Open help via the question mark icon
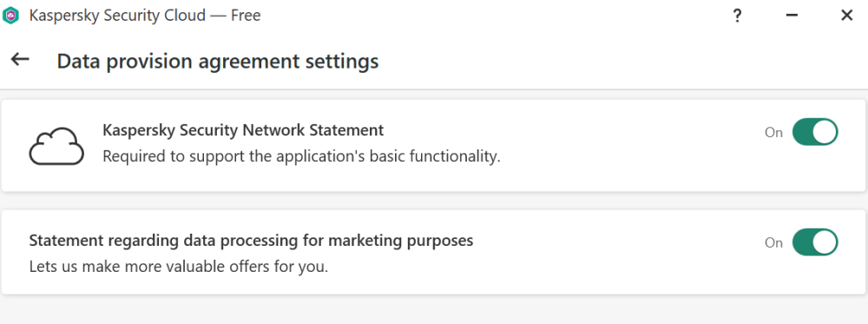This screenshot has width=868, height=324. [737, 16]
